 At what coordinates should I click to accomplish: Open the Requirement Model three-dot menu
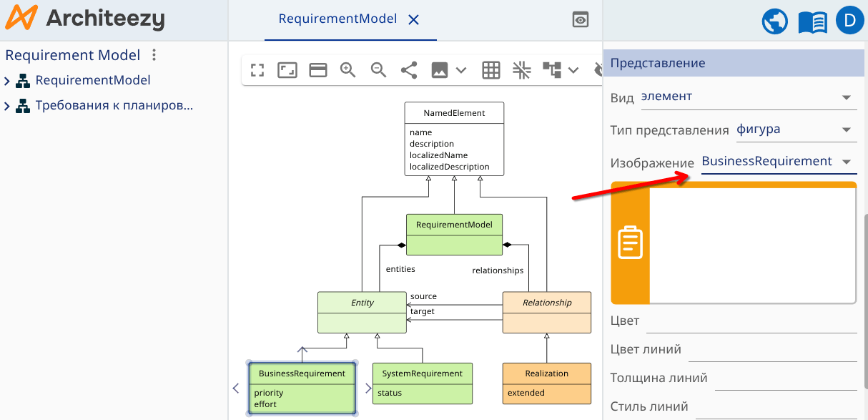(x=154, y=55)
